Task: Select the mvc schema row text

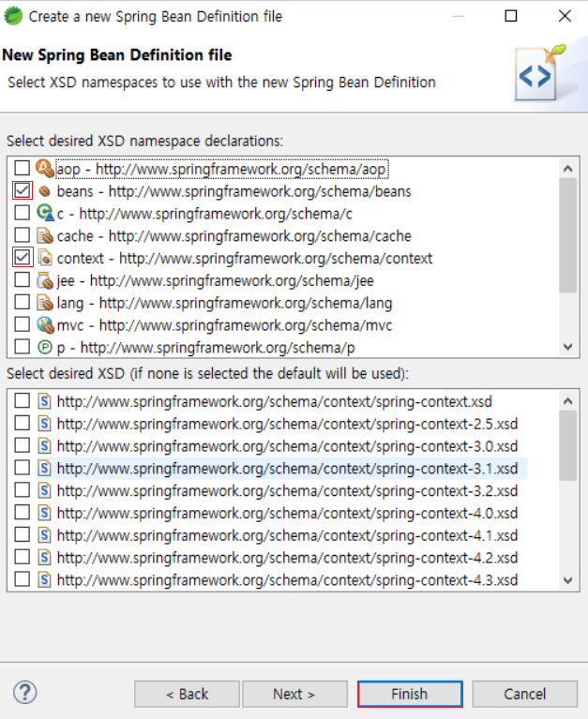Action: point(224,325)
